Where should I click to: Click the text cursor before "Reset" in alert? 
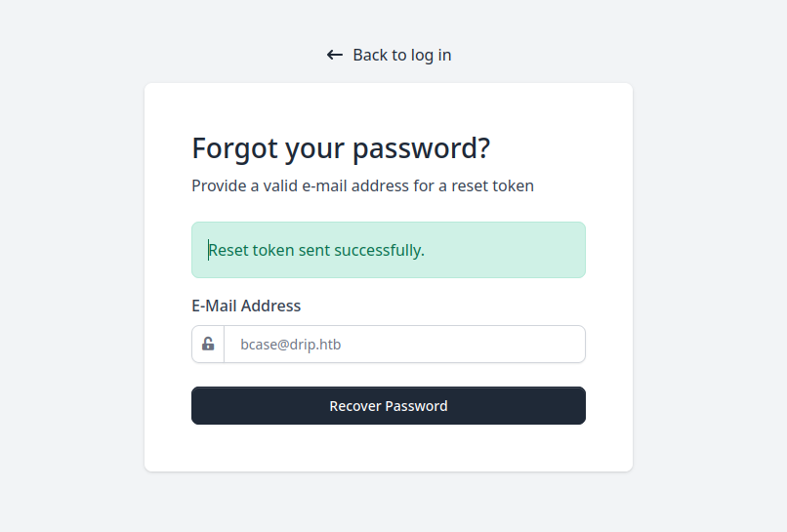[208, 250]
